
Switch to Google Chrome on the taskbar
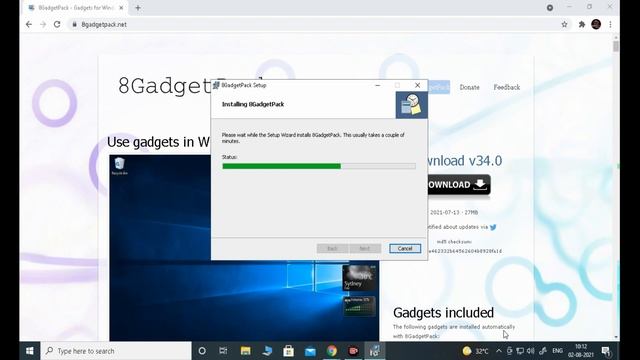[x=332, y=351]
